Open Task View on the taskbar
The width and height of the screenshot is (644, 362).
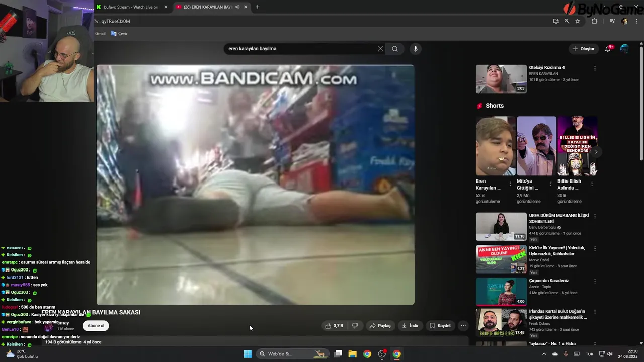point(338,354)
